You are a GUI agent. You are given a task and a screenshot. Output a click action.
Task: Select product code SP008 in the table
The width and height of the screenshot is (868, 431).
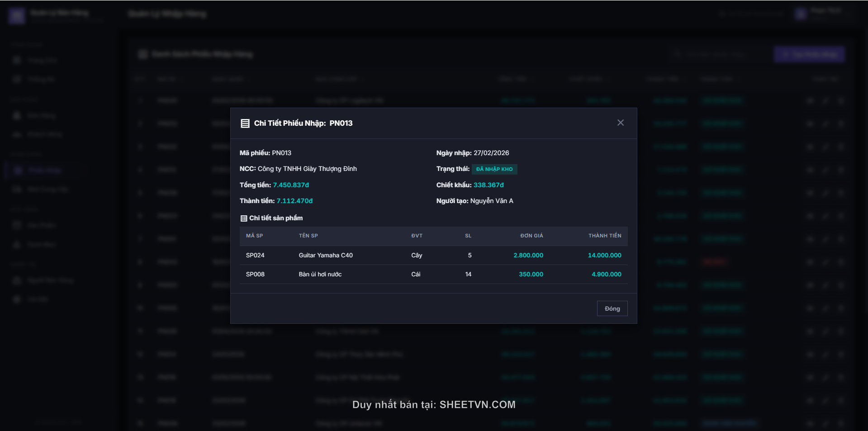coord(255,275)
